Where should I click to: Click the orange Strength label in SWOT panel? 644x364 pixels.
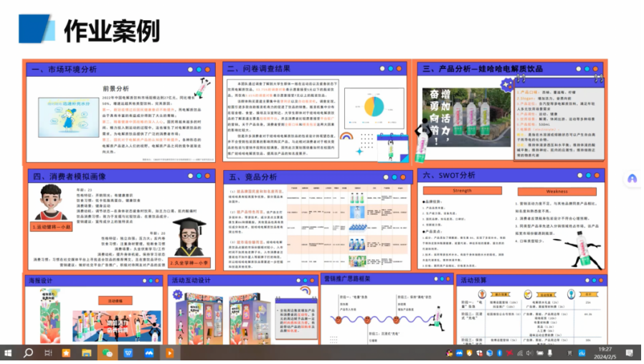coord(462,191)
